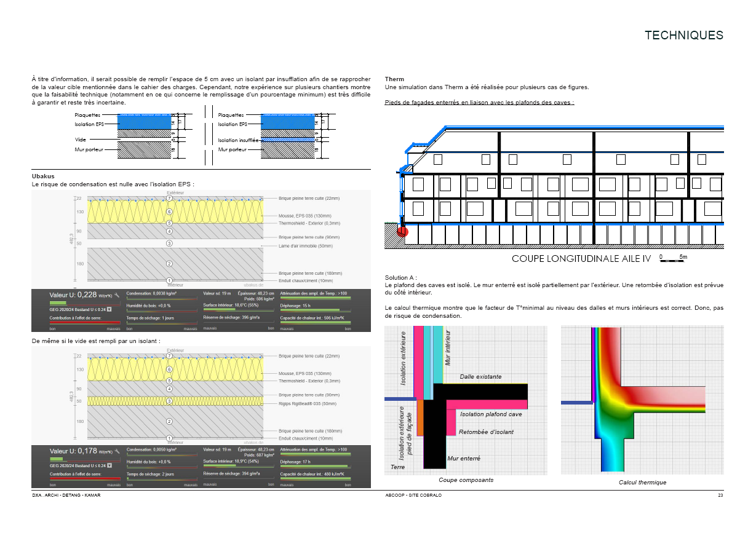Click the 'Mur intérieur' vertical label
756x533 pixels.
click(x=448, y=349)
